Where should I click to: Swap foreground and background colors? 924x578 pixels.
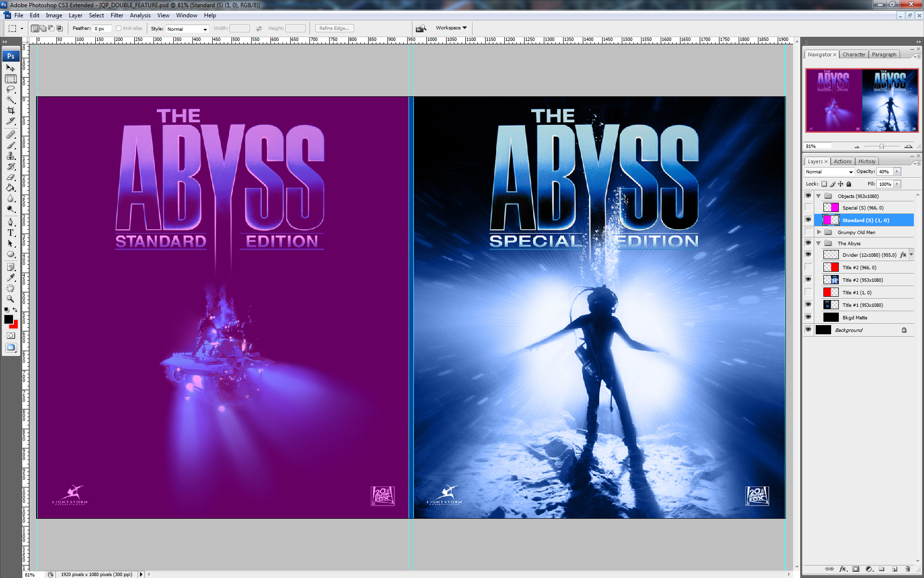15,310
